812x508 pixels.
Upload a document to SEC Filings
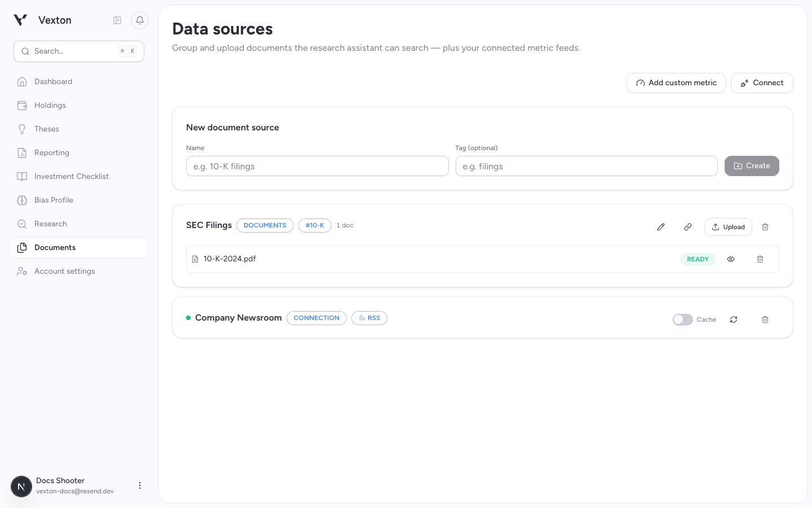[x=728, y=227]
